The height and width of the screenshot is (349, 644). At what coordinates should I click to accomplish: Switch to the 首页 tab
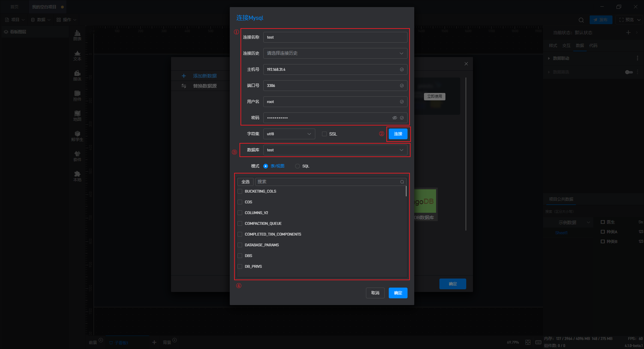tap(14, 7)
